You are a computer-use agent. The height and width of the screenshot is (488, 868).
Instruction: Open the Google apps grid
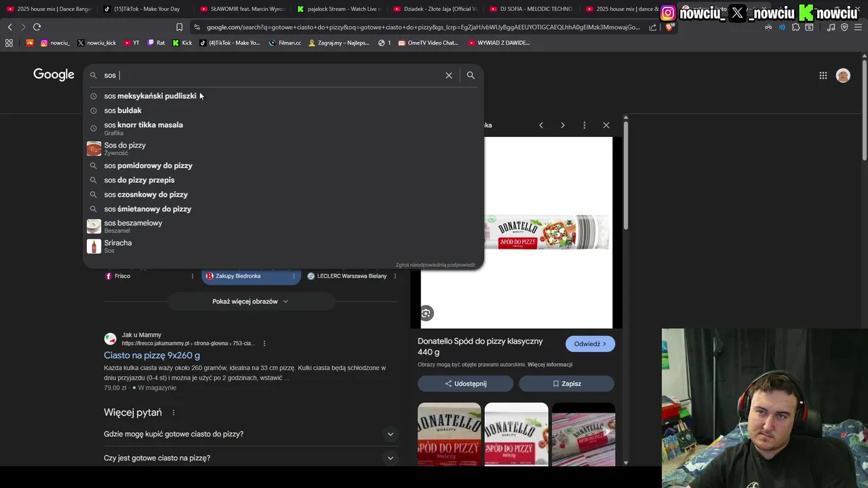(x=823, y=76)
